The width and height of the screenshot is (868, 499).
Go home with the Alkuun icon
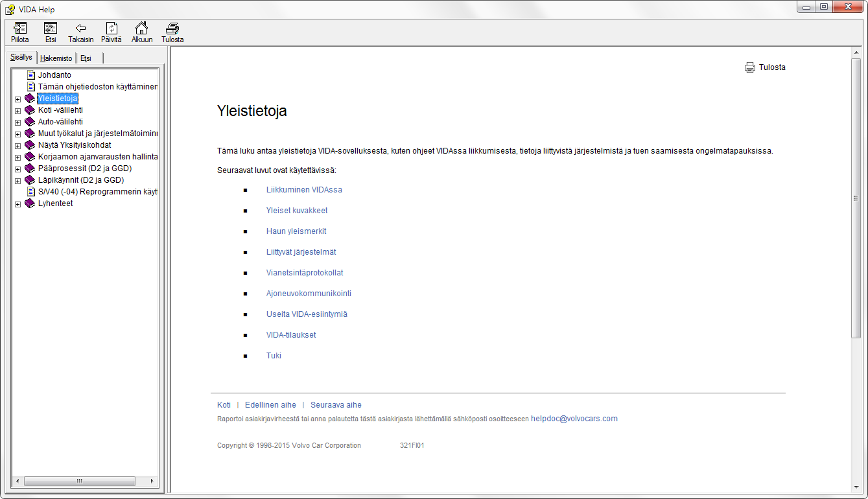point(141,28)
